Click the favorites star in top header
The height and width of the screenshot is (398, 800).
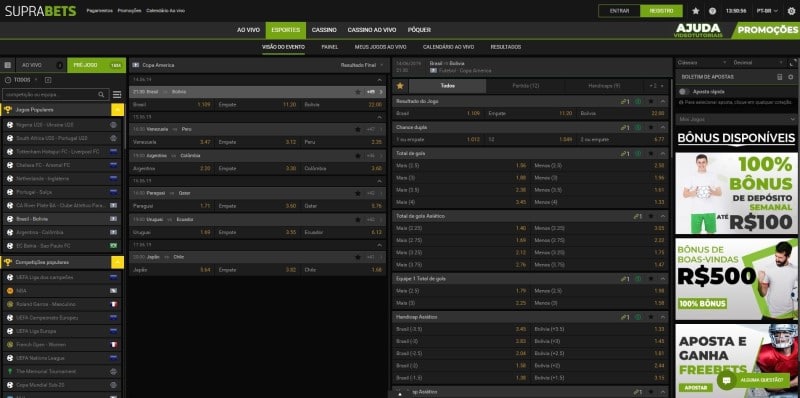(695, 11)
